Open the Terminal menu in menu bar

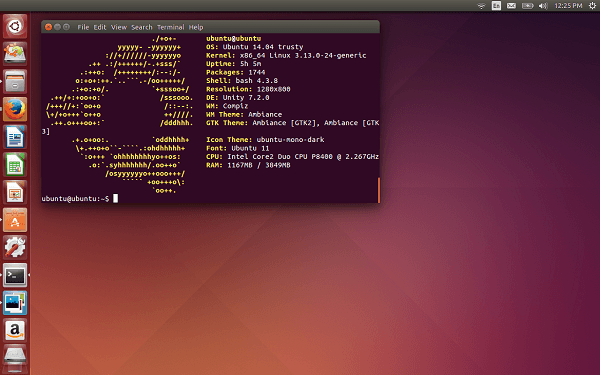(170, 27)
